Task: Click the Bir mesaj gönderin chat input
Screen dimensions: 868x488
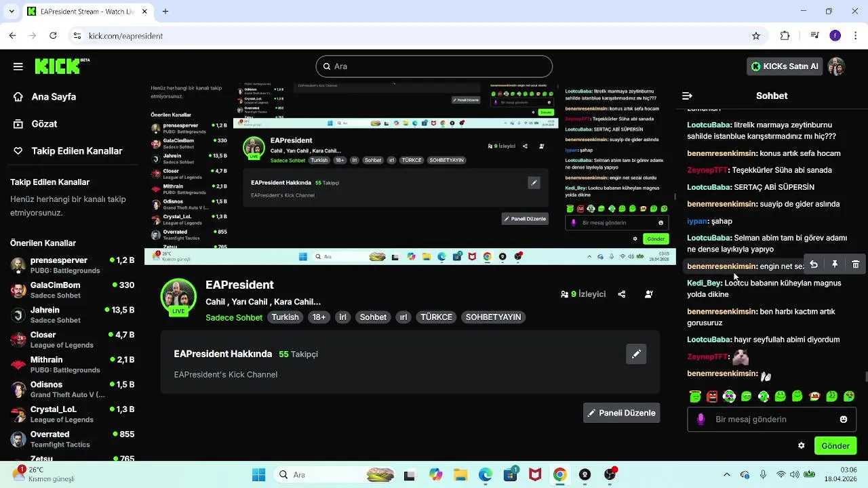Action: point(772,420)
